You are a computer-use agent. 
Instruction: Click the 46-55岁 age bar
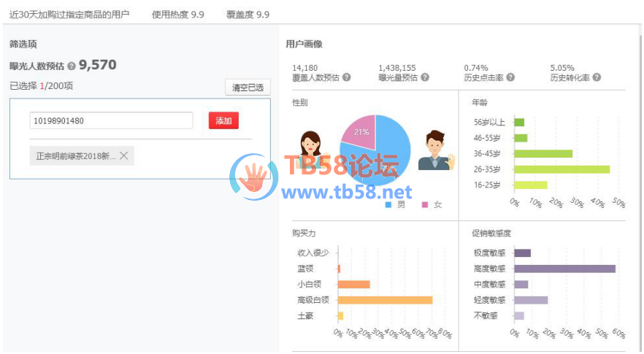[521, 138]
